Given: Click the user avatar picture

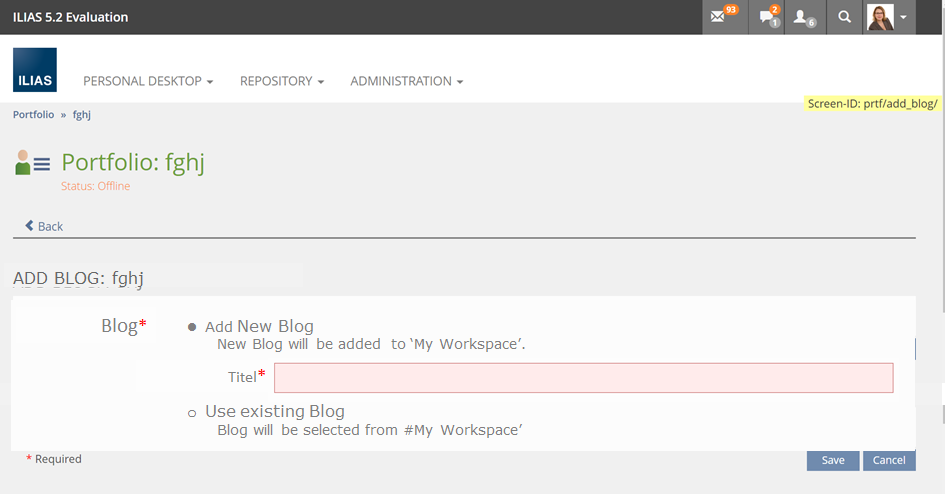Looking at the screenshot, I should point(881,17).
